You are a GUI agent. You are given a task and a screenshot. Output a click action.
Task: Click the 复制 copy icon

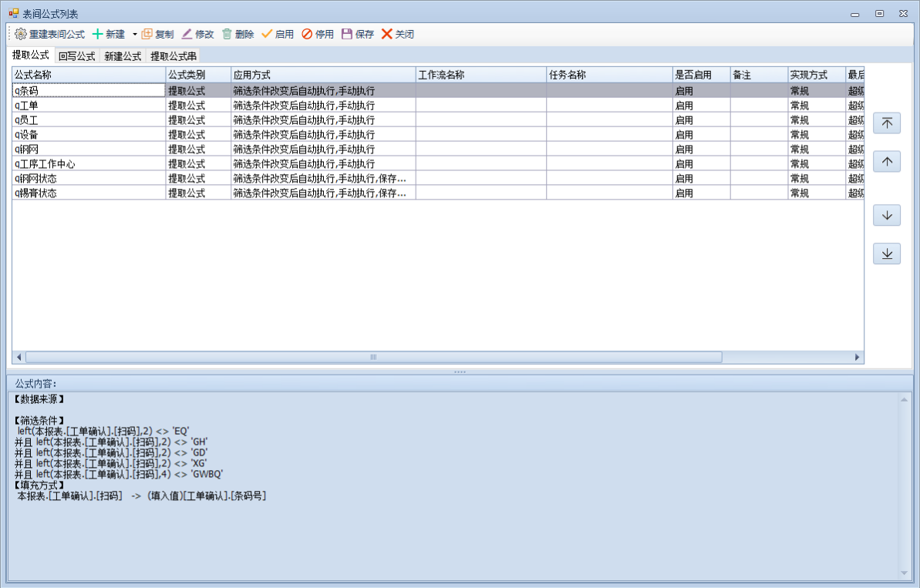pos(147,35)
